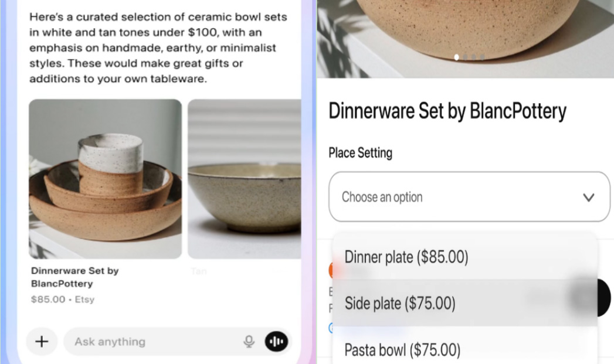Select Dinner plate ($85.00) option
Screen dimensions: 614x364
pos(406,257)
